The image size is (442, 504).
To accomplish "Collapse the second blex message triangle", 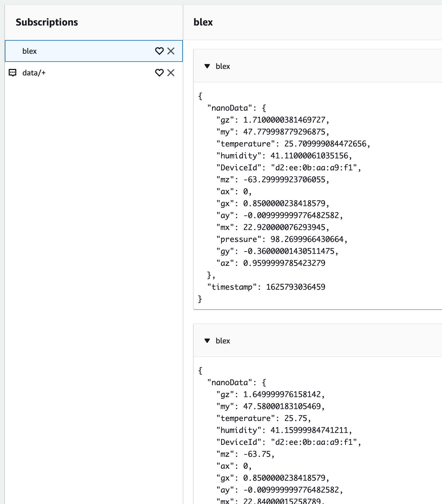I will (207, 341).
